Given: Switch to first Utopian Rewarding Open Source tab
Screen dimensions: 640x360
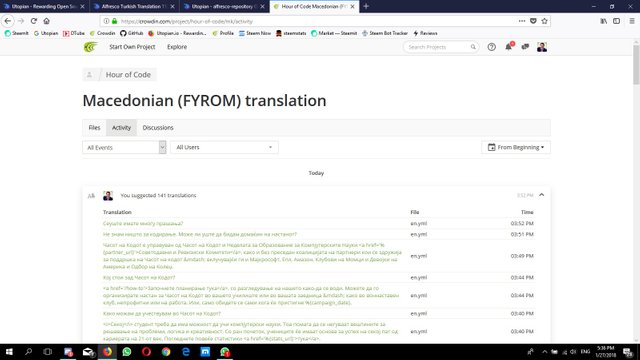Looking at the screenshot, I should click(x=43, y=7).
